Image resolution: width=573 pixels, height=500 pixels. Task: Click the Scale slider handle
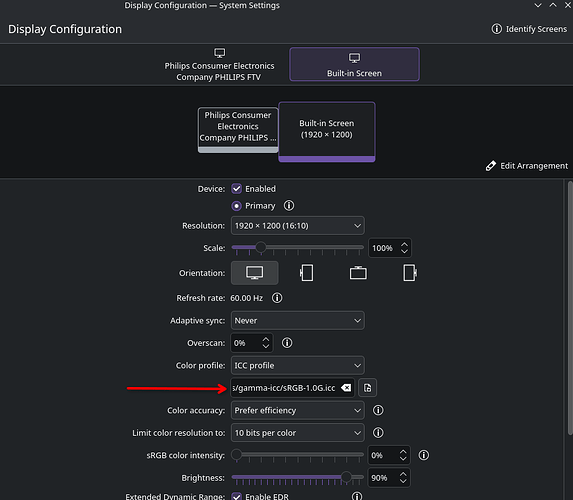[x=261, y=247]
